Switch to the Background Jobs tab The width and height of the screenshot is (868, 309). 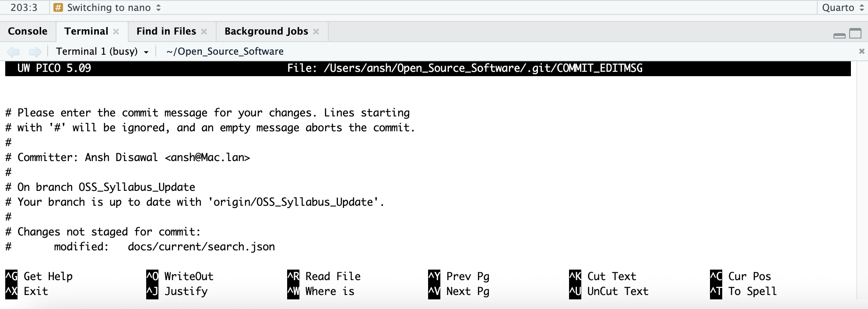pos(266,32)
